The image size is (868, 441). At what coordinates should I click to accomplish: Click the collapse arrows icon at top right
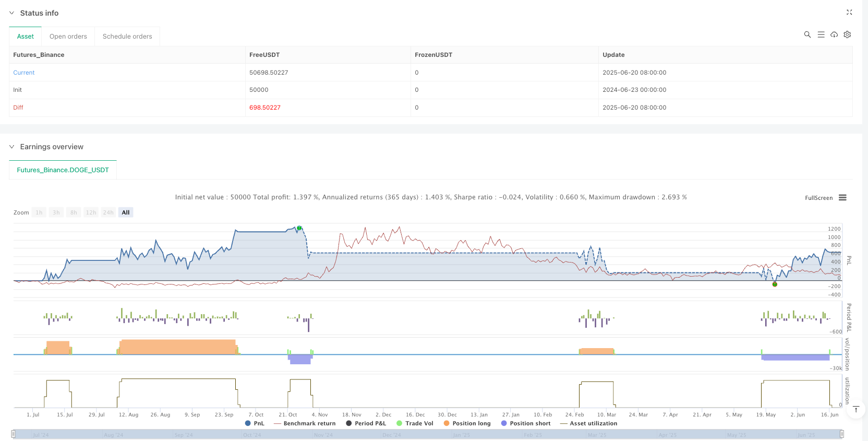849,12
